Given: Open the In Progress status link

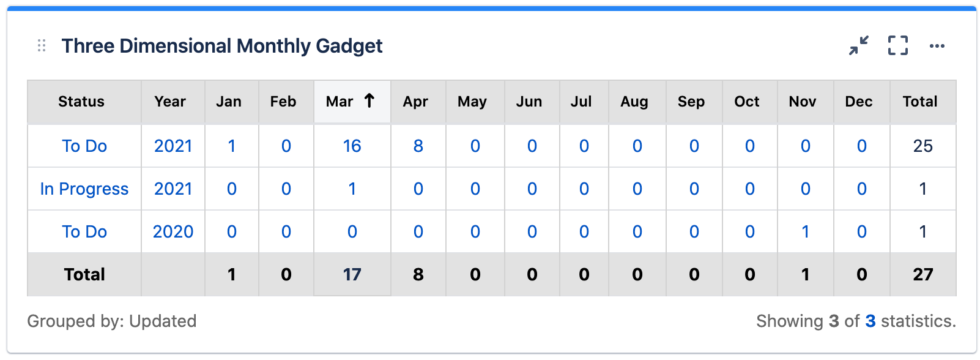Looking at the screenshot, I should (84, 189).
